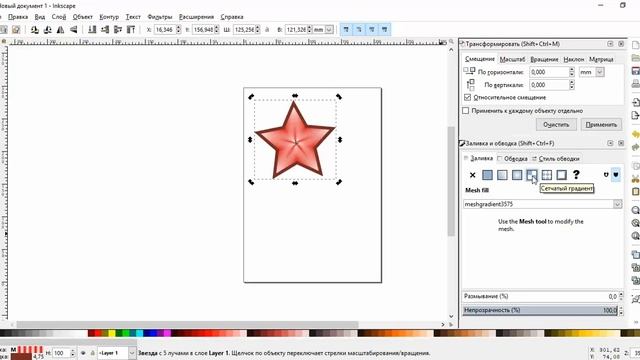The height and width of the screenshot is (360, 640).
Task: Click Save icon in right command bar
Action: 636,71
